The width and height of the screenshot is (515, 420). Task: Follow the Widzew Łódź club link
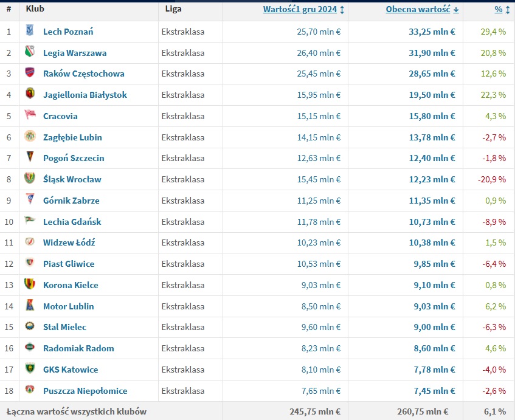[x=69, y=243]
